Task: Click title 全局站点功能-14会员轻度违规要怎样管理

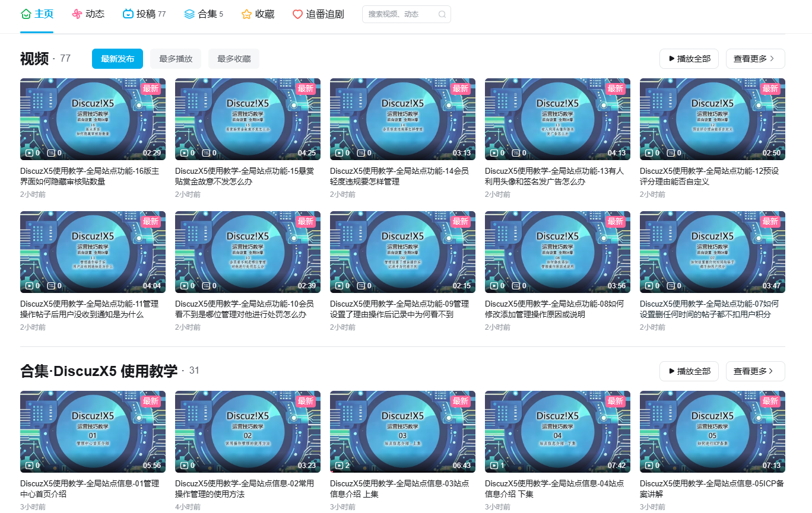Action: click(399, 176)
